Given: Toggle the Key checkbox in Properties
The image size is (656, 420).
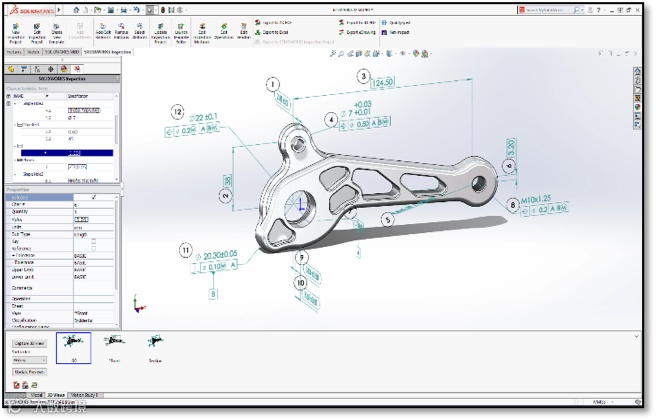Looking at the screenshot, I should coord(94,241).
